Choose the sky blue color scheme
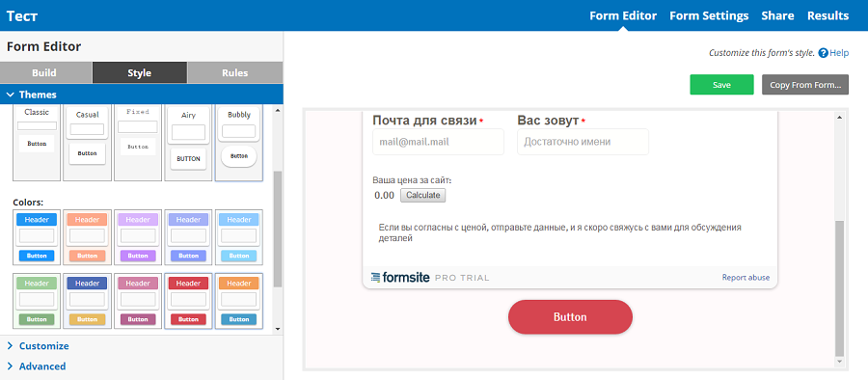The width and height of the screenshot is (868, 380). click(x=239, y=237)
